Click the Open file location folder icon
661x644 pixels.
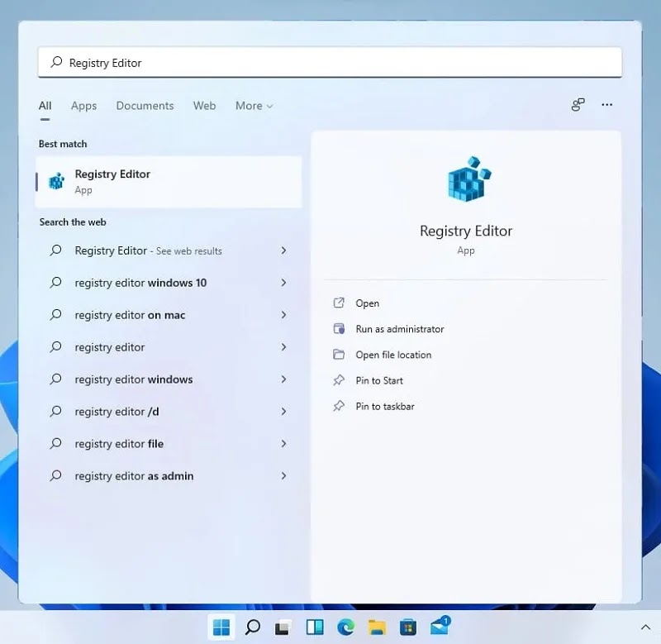tap(339, 355)
